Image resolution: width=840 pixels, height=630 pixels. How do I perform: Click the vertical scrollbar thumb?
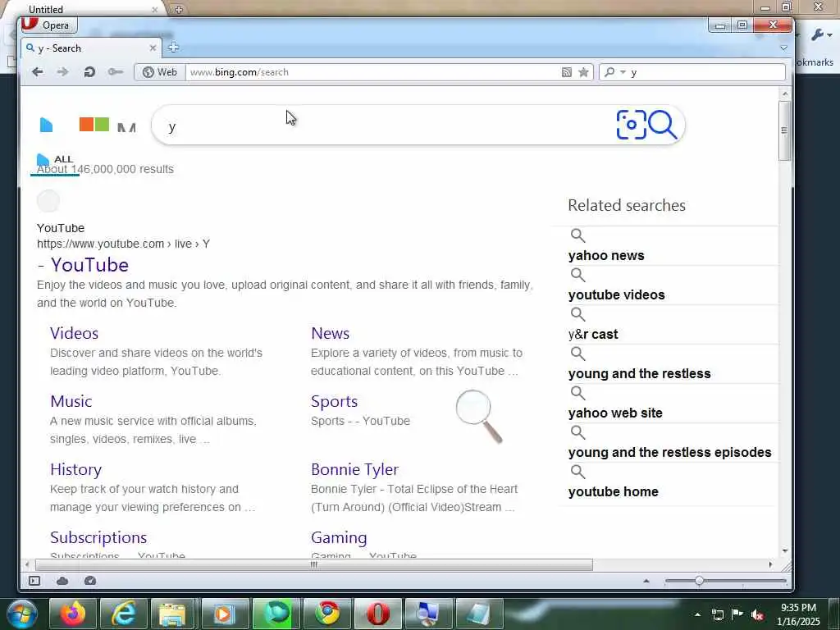(785, 130)
